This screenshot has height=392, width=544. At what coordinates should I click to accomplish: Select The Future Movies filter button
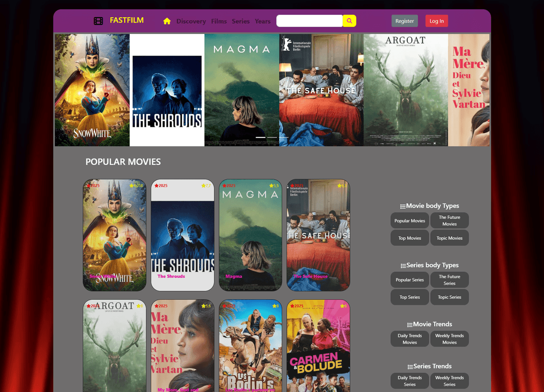pyautogui.click(x=449, y=221)
